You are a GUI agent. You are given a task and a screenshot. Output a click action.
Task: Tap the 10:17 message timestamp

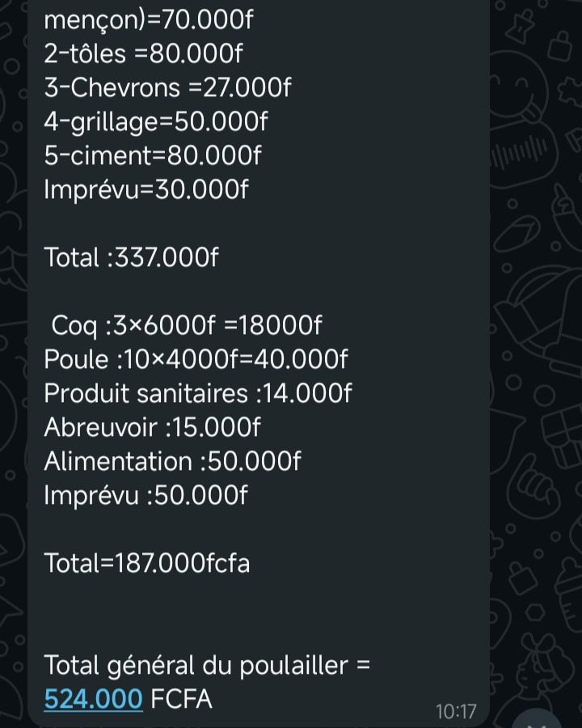[x=456, y=711]
